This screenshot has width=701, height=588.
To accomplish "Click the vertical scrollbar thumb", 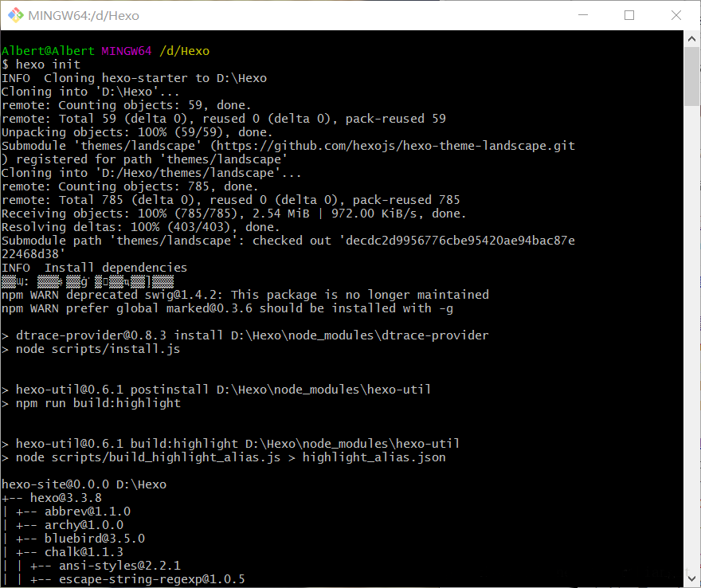I will [x=691, y=76].
